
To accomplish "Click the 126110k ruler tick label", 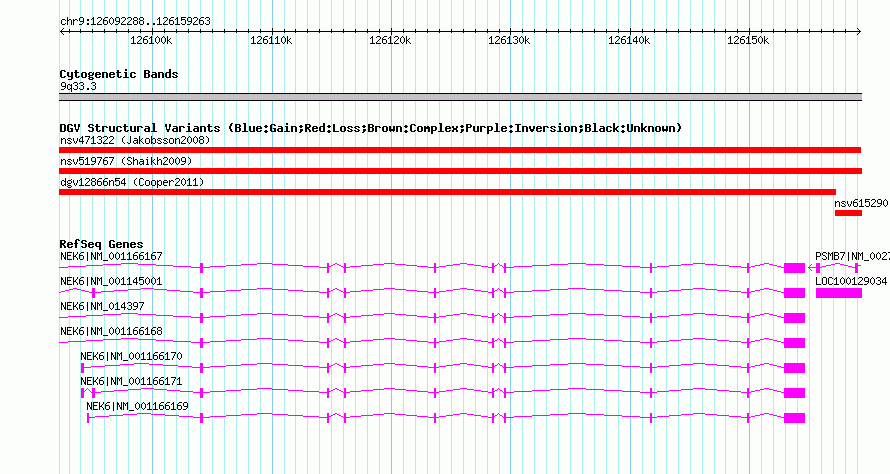I will pyautogui.click(x=271, y=41).
